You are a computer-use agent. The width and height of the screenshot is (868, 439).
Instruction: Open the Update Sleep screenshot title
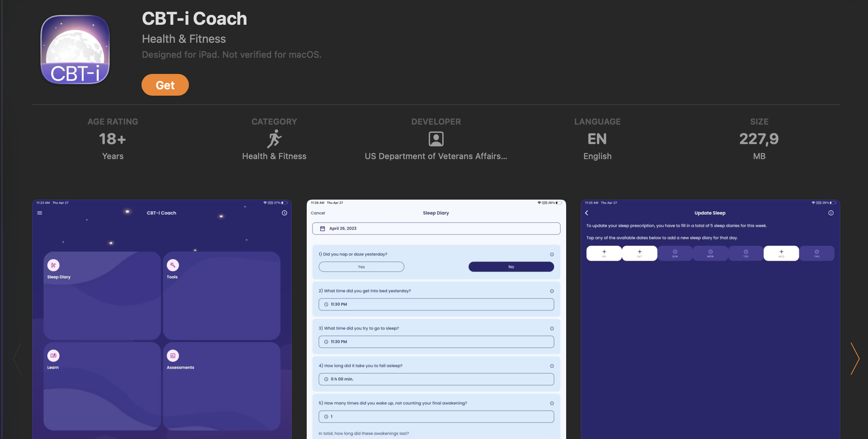(710, 213)
